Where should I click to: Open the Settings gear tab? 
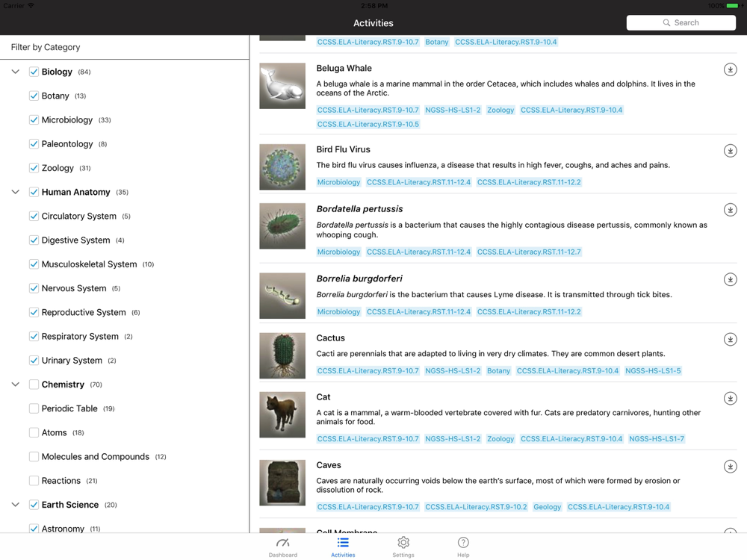click(x=403, y=547)
